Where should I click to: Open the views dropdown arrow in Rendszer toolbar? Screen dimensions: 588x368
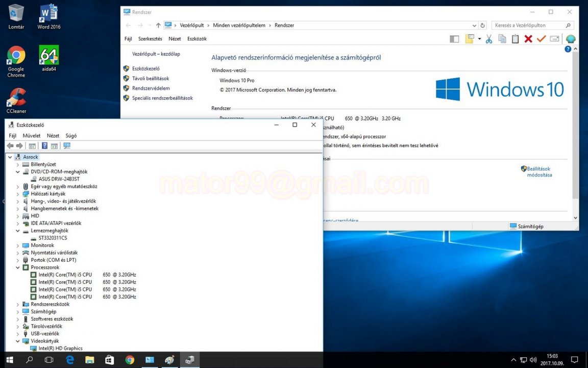(479, 39)
